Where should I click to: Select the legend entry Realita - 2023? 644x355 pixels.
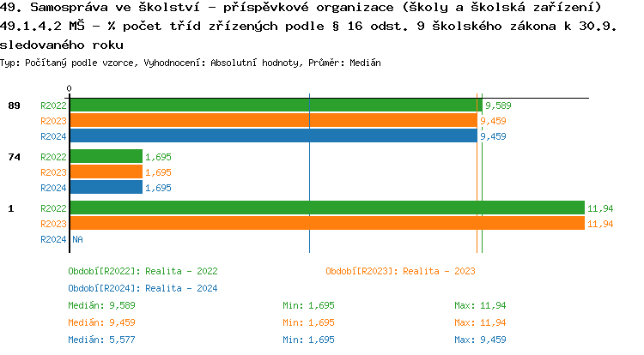coord(400,271)
